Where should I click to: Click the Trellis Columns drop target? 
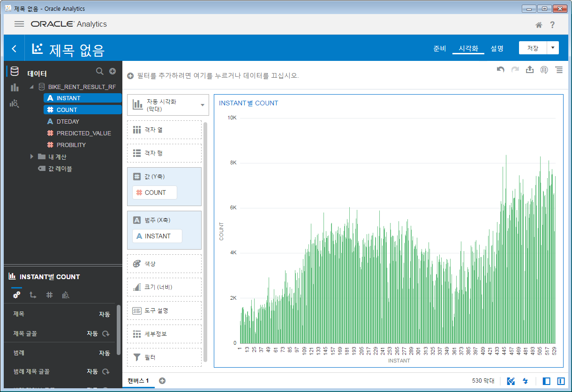point(164,130)
